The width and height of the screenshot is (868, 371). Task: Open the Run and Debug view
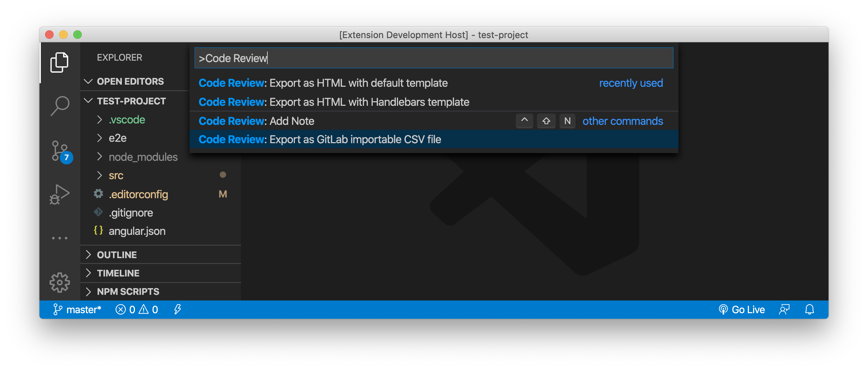(x=60, y=194)
